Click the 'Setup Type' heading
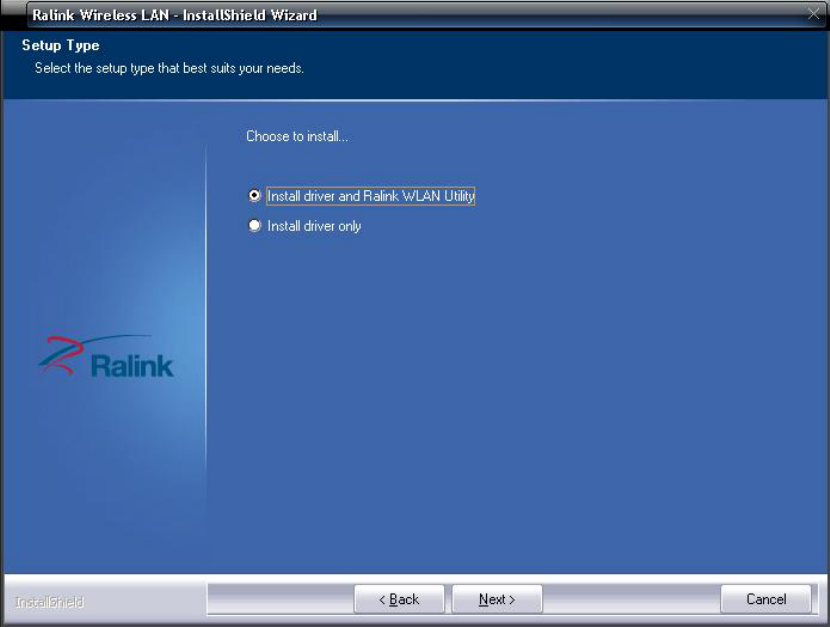This screenshot has height=627, width=830. click(x=60, y=46)
